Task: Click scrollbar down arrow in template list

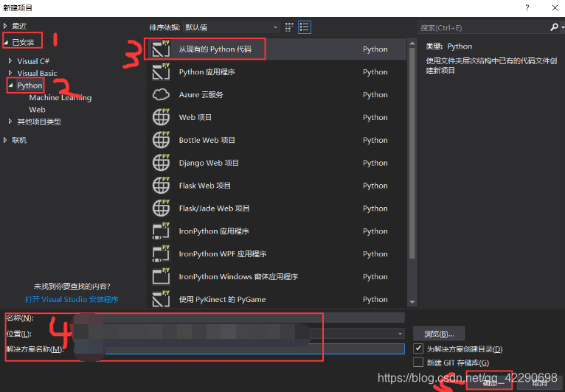Action: pos(412,302)
